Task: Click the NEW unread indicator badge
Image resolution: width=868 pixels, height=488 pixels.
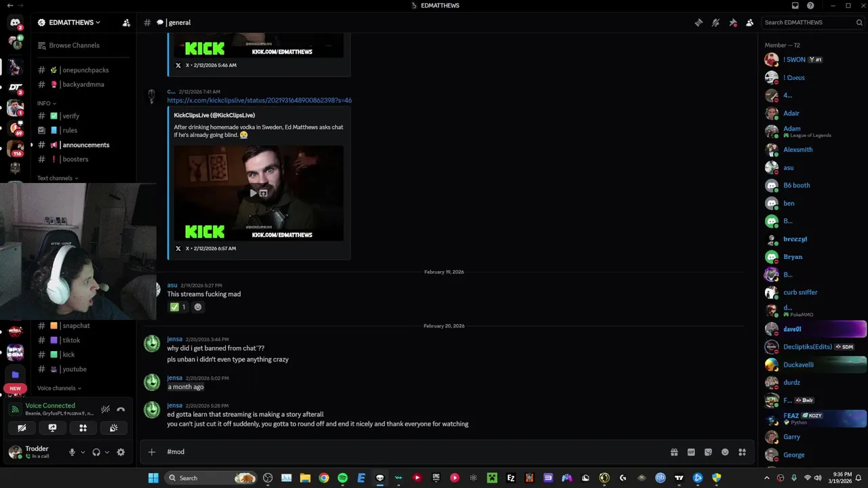Action: tap(15, 388)
